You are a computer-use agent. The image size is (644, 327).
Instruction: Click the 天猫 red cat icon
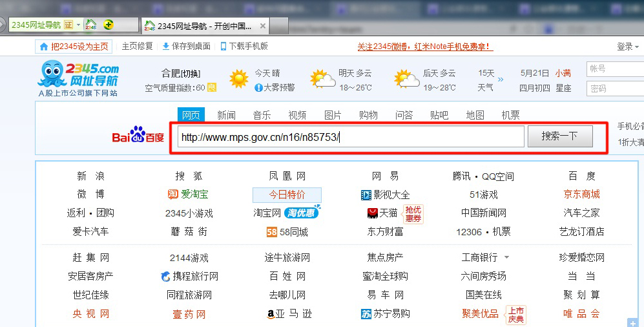pyautogui.click(x=372, y=213)
